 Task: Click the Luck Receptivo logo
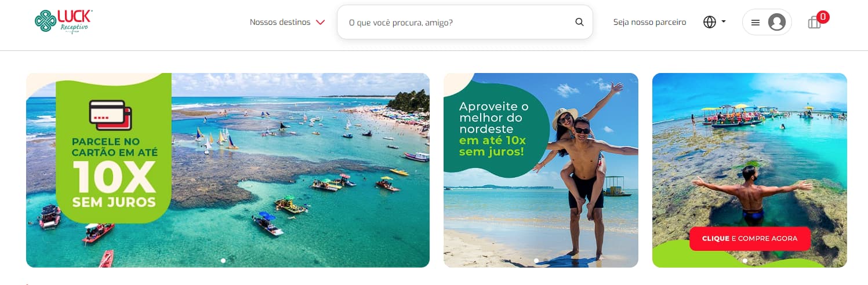point(64,21)
